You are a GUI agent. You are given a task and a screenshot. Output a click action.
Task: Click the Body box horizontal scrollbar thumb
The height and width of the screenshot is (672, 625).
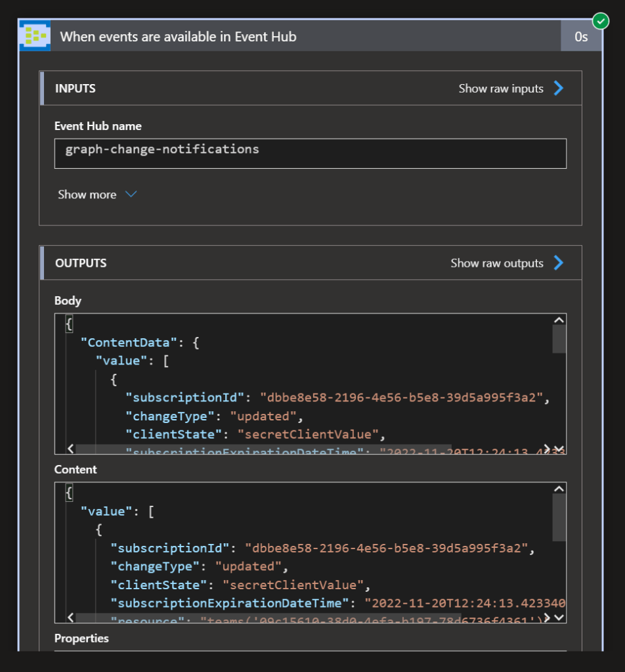(263, 449)
